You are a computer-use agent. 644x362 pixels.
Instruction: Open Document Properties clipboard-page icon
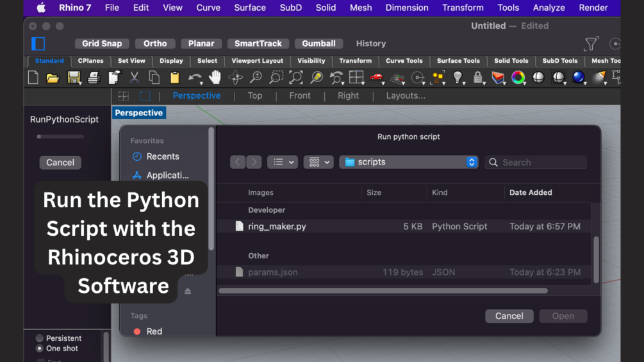coord(114,78)
